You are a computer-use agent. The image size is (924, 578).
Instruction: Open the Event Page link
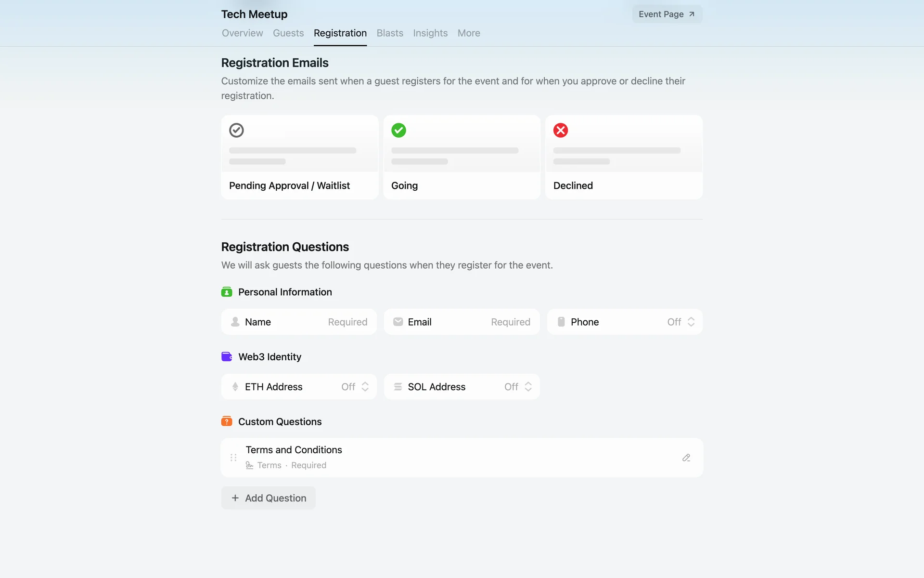[667, 14]
